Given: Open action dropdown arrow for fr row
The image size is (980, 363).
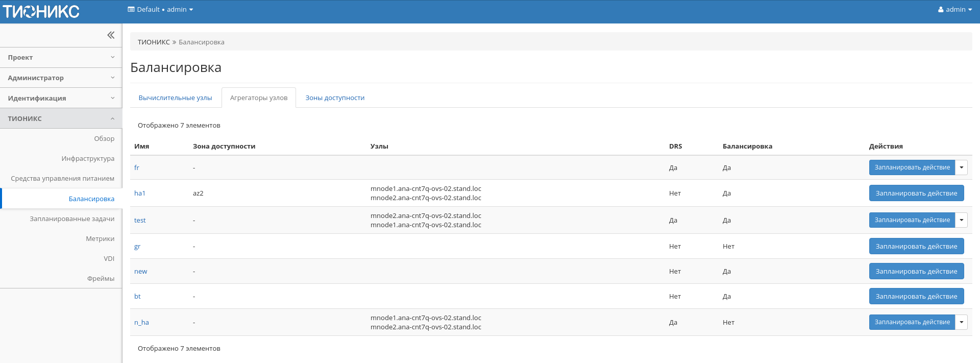Looking at the screenshot, I should tap(961, 167).
